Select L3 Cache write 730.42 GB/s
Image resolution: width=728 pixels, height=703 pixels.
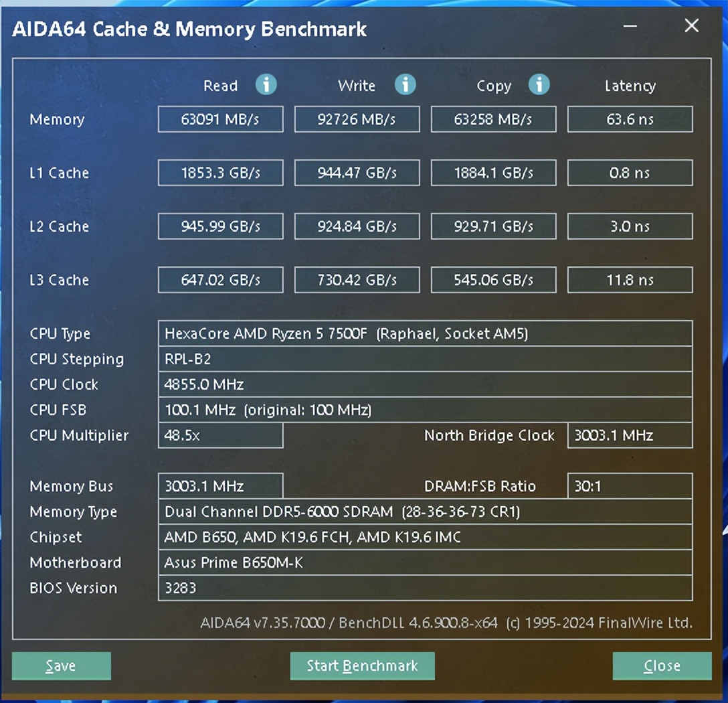click(x=357, y=280)
